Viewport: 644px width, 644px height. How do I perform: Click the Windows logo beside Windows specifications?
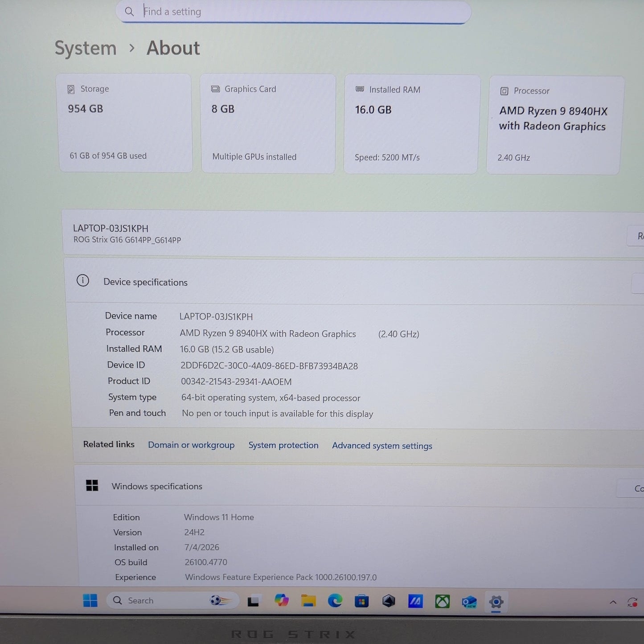[x=92, y=485]
